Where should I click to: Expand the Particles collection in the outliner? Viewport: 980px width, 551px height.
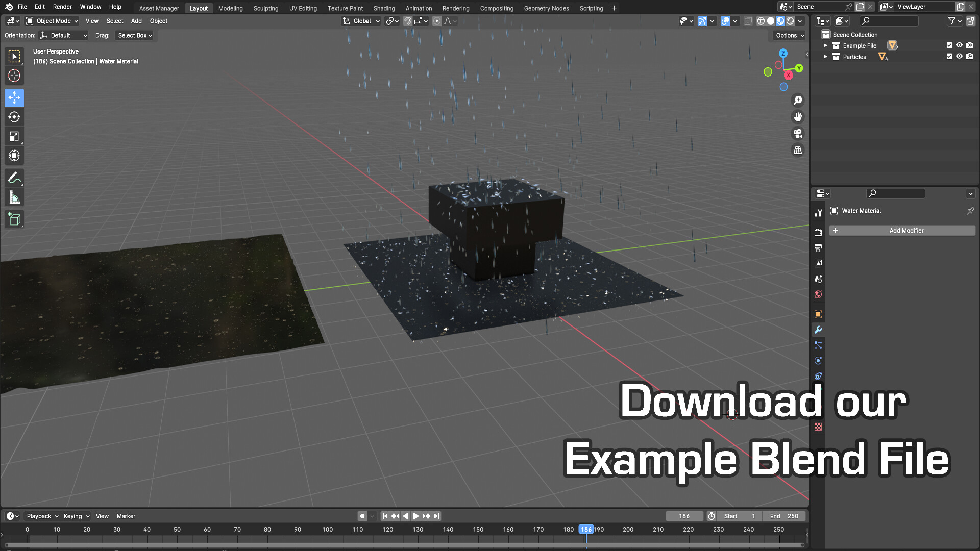[x=825, y=57]
